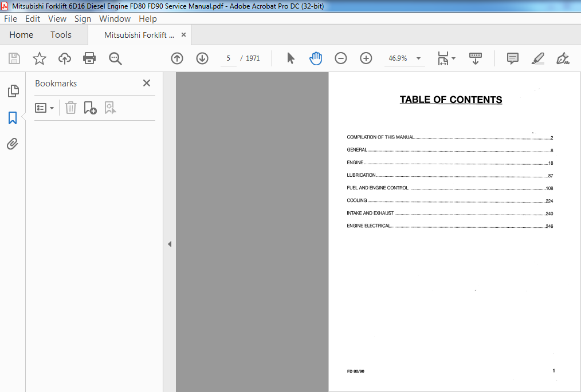Open the Window menu
This screenshot has width=581, height=392.
point(115,18)
